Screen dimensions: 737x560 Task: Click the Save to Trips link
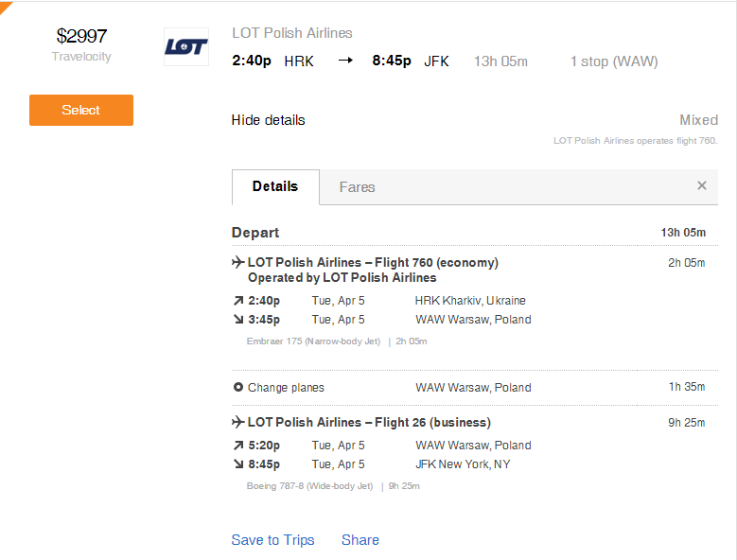[x=272, y=540]
